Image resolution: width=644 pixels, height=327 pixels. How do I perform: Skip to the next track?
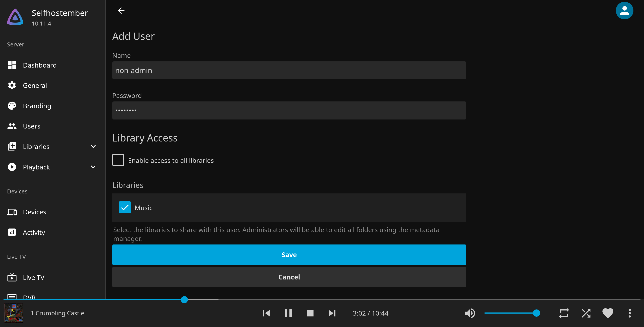coord(332,313)
